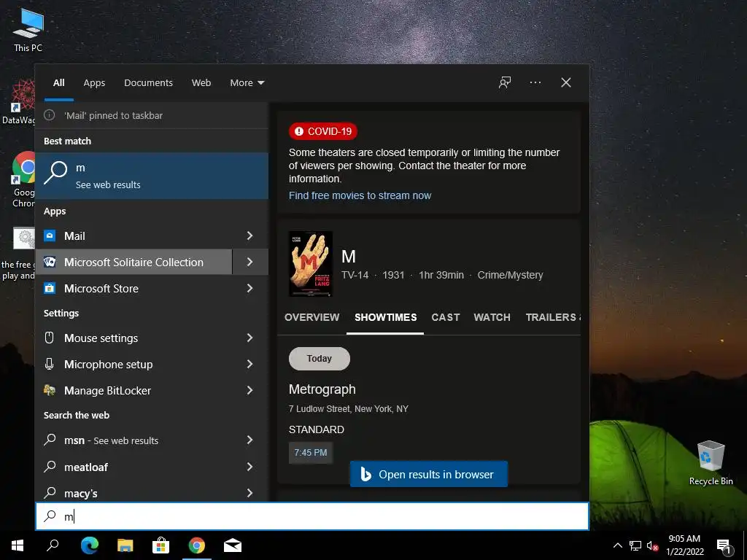Click the info icon beside 'Mail' pinned notice
747x560 pixels.
click(x=49, y=115)
